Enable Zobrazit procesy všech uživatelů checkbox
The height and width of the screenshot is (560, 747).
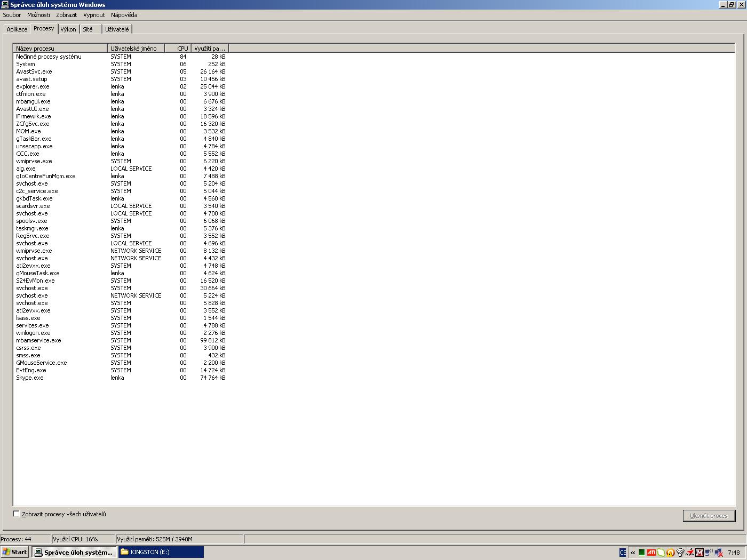pyautogui.click(x=17, y=514)
